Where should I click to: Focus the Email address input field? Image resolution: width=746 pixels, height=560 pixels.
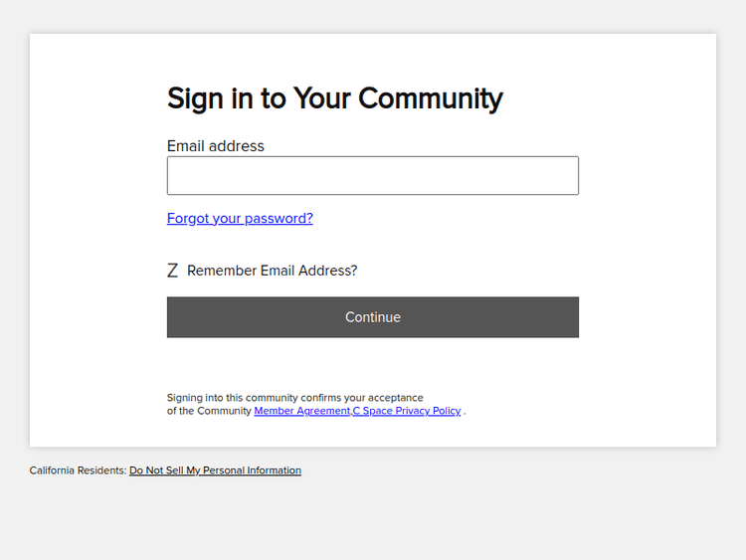(372, 175)
